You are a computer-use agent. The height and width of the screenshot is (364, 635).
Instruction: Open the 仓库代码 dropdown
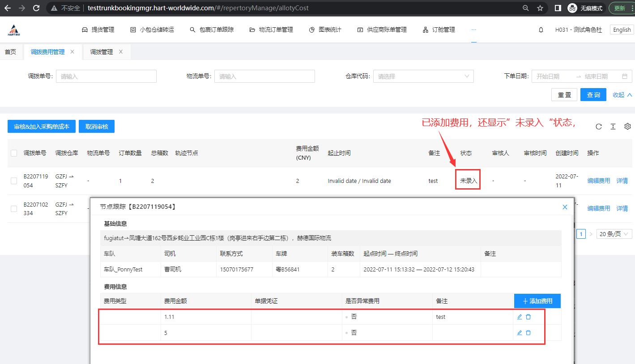point(423,76)
